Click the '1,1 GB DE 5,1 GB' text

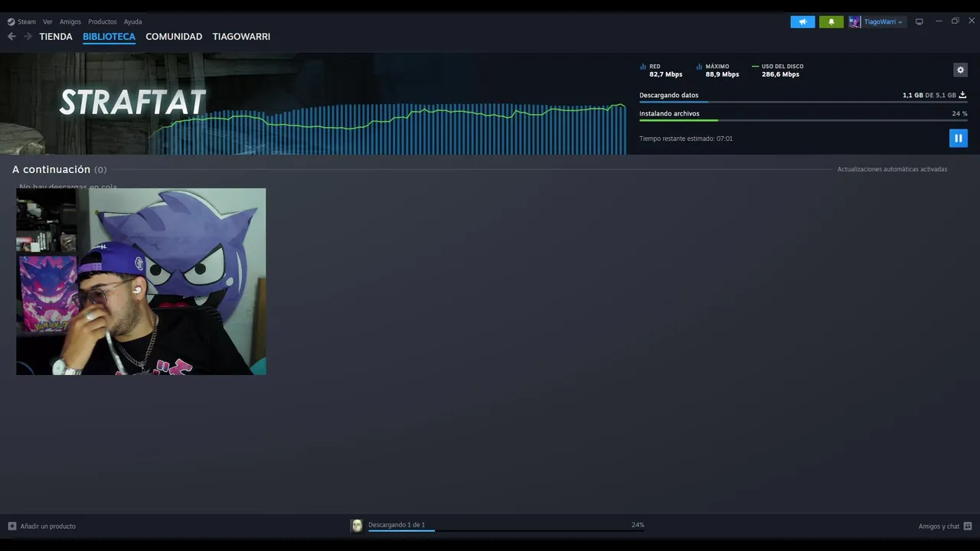click(929, 95)
